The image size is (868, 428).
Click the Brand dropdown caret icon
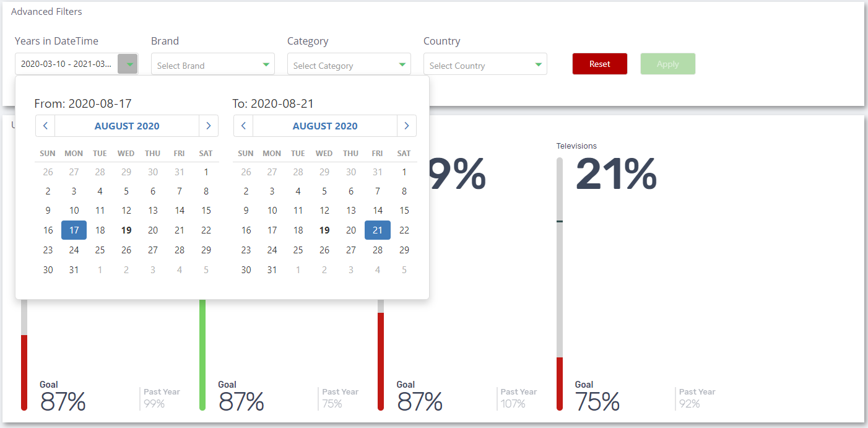[265, 64]
